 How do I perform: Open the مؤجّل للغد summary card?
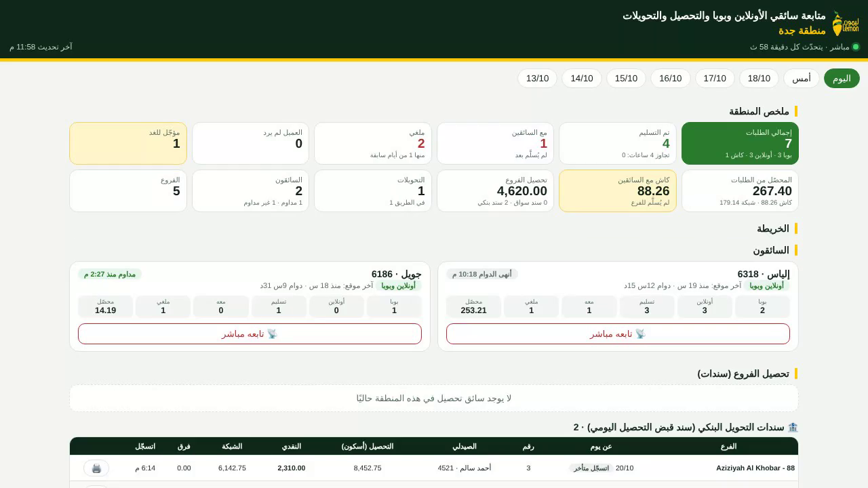pyautogui.click(x=128, y=143)
